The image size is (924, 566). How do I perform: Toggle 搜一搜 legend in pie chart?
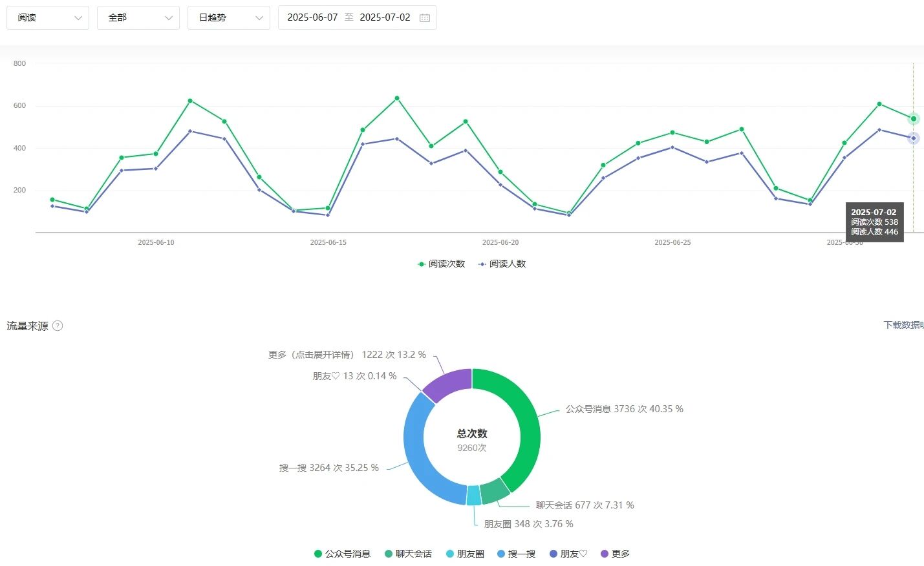click(x=517, y=554)
